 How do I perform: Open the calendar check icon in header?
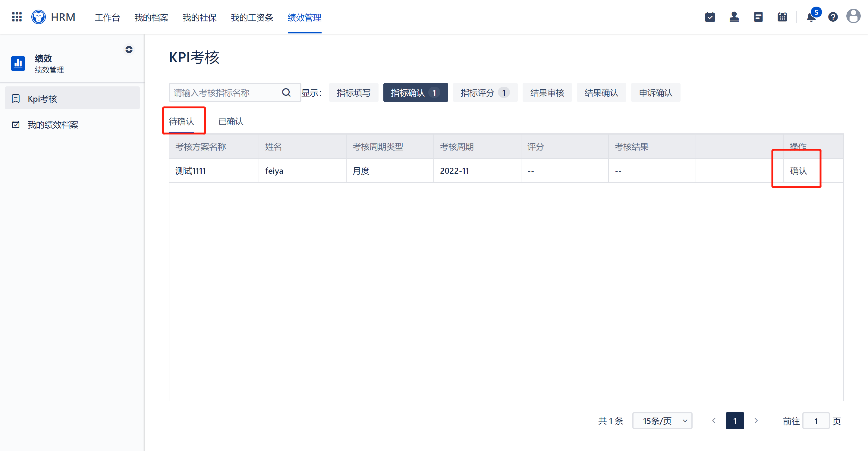point(710,17)
